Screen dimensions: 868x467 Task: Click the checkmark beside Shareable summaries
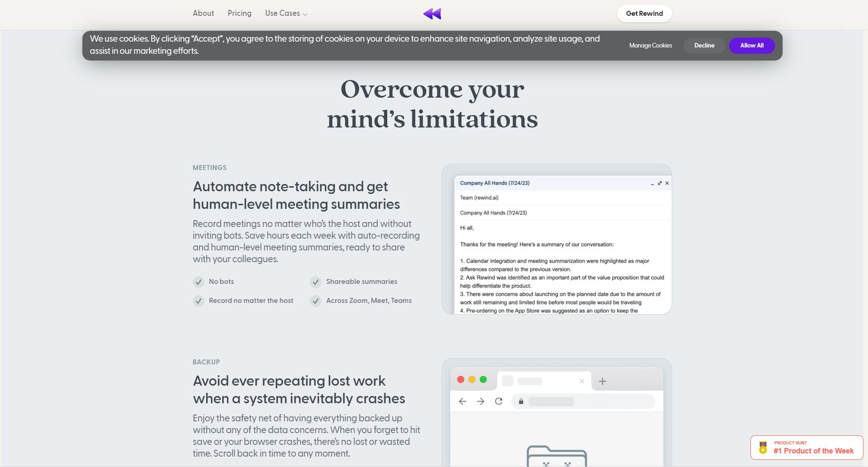(x=316, y=282)
